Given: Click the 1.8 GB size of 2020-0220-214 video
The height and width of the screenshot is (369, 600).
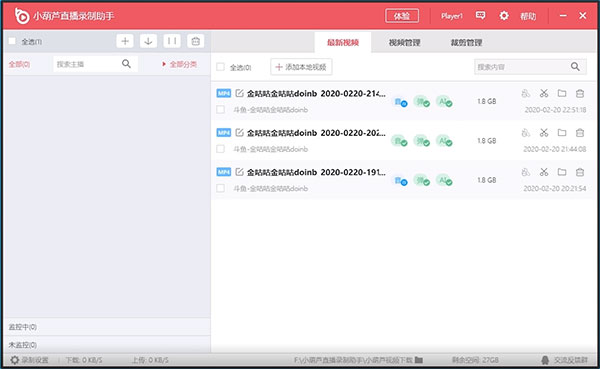Looking at the screenshot, I should (x=486, y=101).
